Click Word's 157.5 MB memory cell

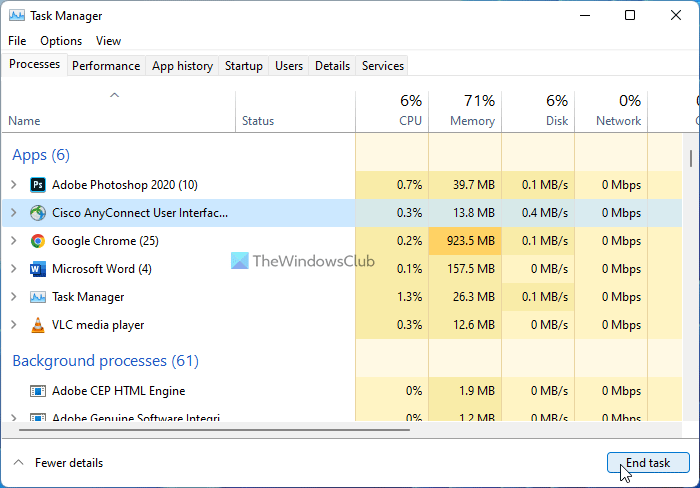tap(465, 269)
